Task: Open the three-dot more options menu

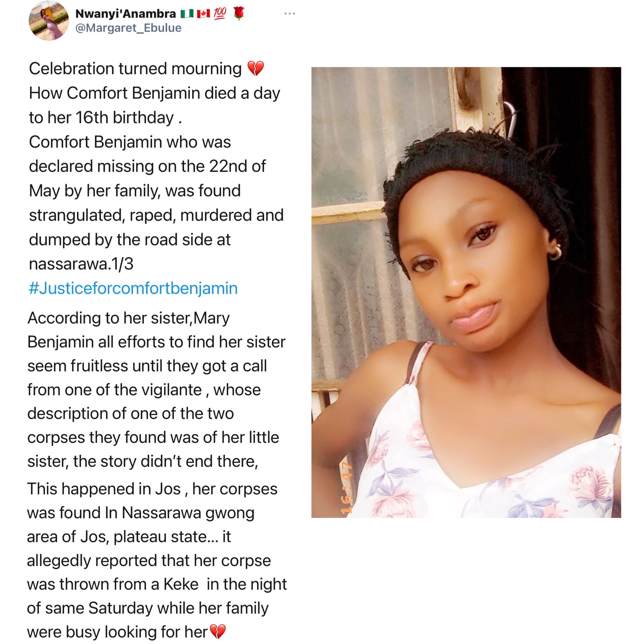Action: click(289, 14)
